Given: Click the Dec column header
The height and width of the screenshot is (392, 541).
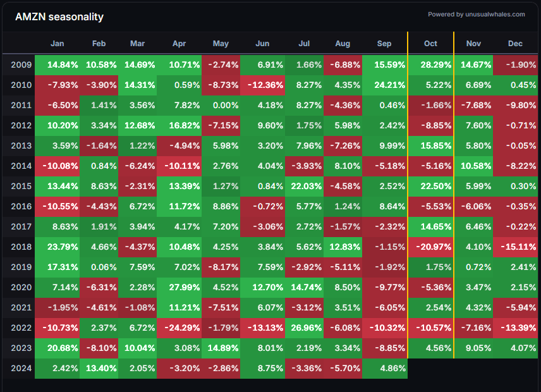Looking at the screenshot, I should pos(515,44).
